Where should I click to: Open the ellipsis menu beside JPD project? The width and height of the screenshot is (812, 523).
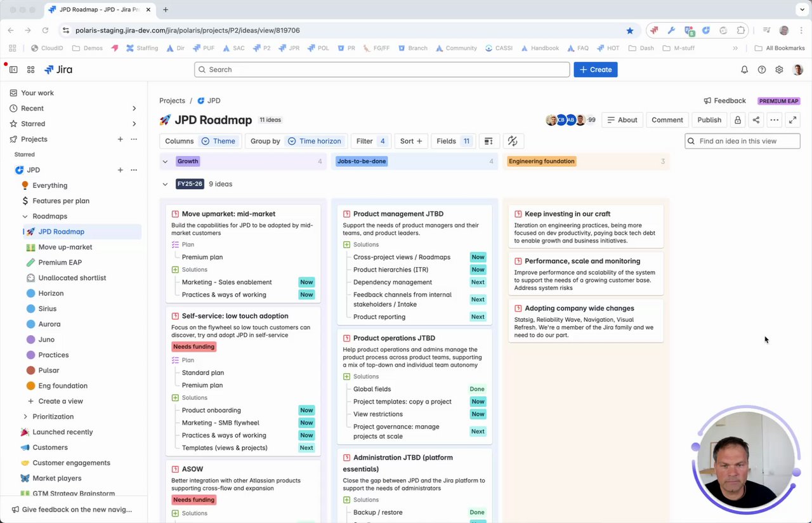134,170
